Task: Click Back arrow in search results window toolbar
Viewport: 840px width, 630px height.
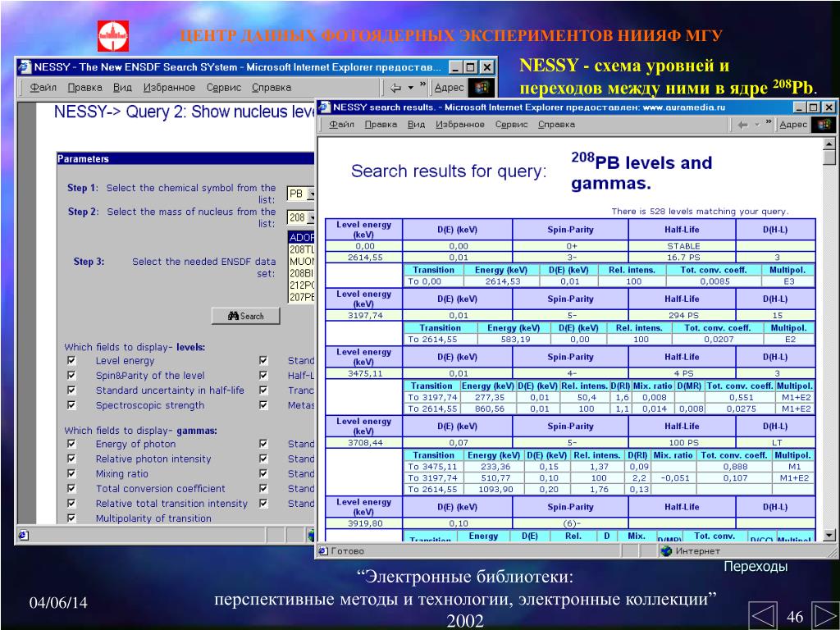Action: [x=743, y=125]
